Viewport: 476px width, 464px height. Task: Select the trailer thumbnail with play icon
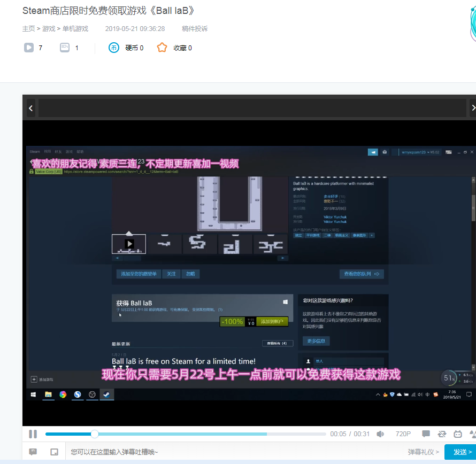click(x=129, y=244)
